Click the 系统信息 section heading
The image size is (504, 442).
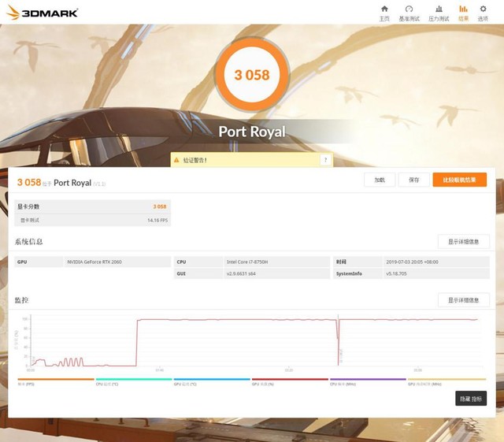tap(28, 242)
